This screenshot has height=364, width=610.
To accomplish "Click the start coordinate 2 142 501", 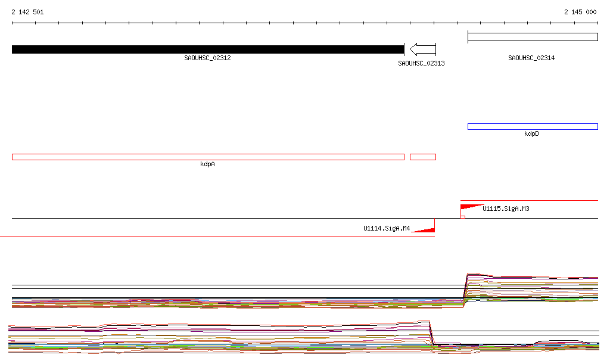I will [x=27, y=12].
